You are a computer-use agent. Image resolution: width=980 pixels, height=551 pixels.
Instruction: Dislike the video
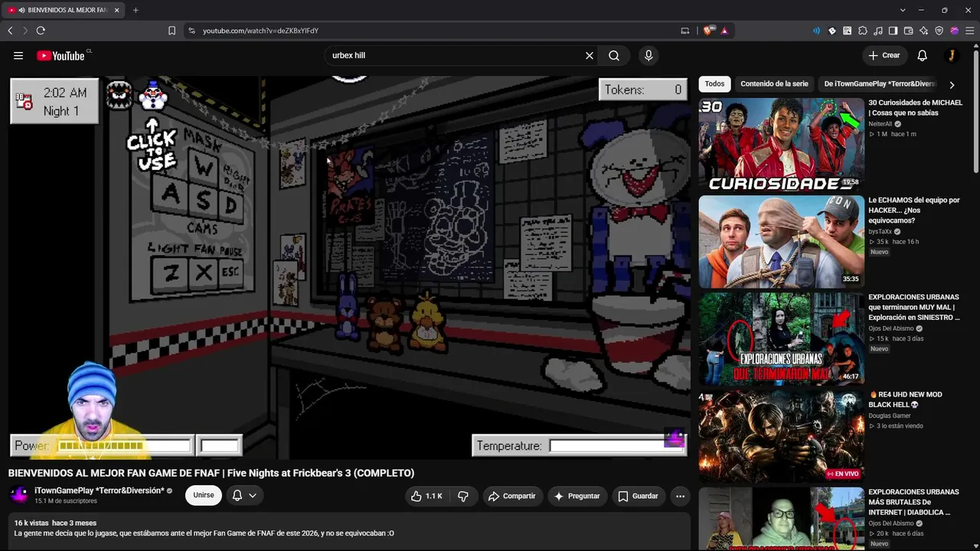pos(463,496)
